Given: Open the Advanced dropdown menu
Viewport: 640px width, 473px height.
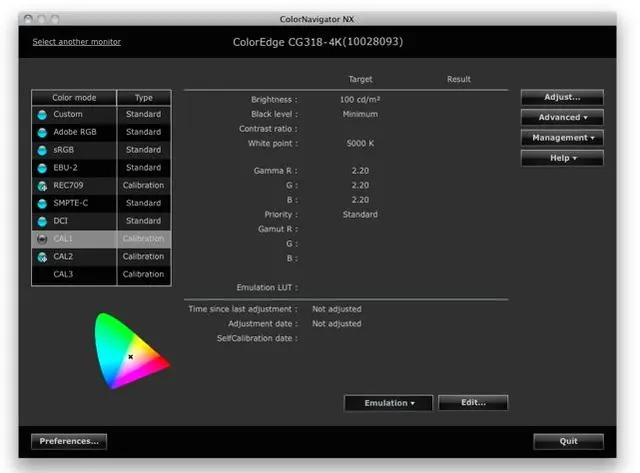Looking at the screenshot, I should (562, 118).
